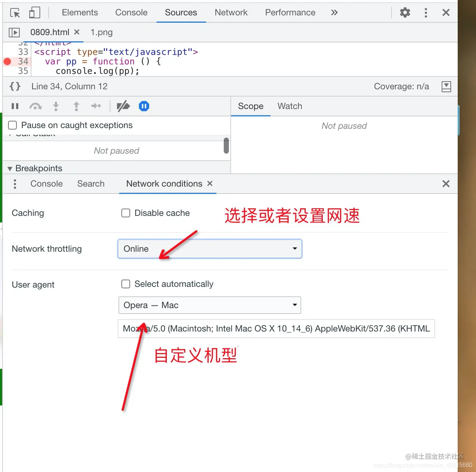This screenshot has width=476, height=472.
Task: Enable Pause on caught exceptions
Action: (x=12, y=125)
